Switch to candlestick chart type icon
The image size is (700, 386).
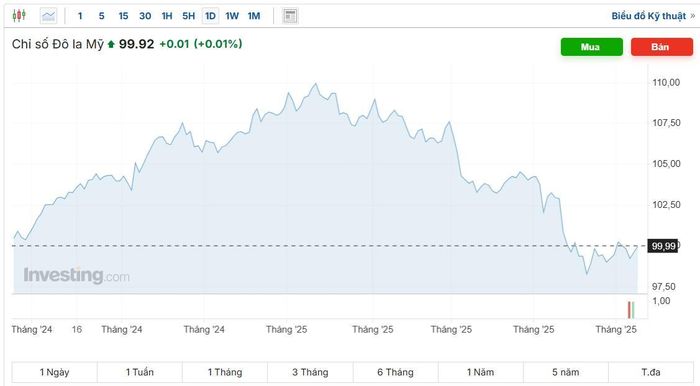tap(19, 16)
